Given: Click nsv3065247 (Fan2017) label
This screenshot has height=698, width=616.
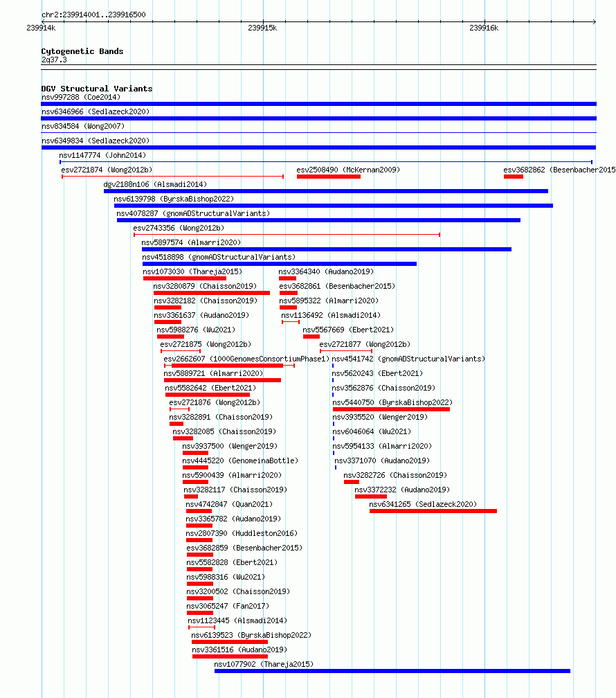Looking at the screenshot, I should point(228,607).
